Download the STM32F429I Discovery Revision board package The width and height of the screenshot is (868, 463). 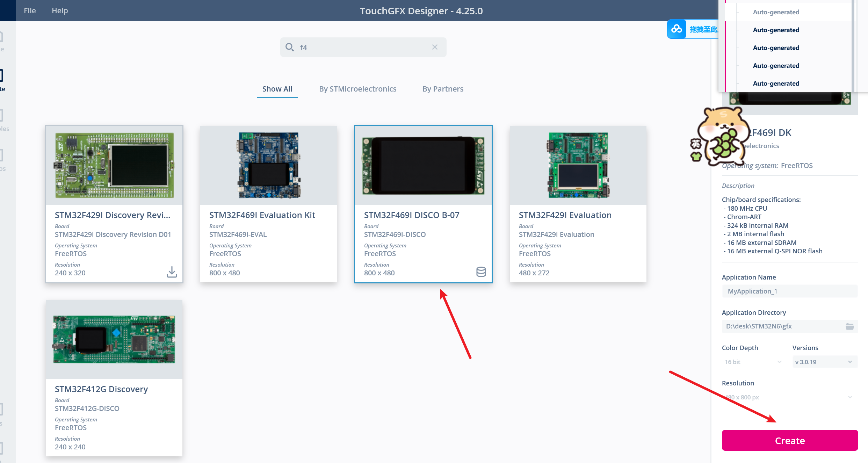(172, 272)
